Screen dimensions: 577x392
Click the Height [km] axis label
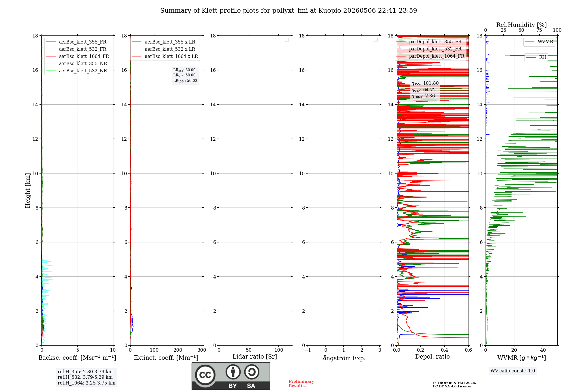[28, 191]
